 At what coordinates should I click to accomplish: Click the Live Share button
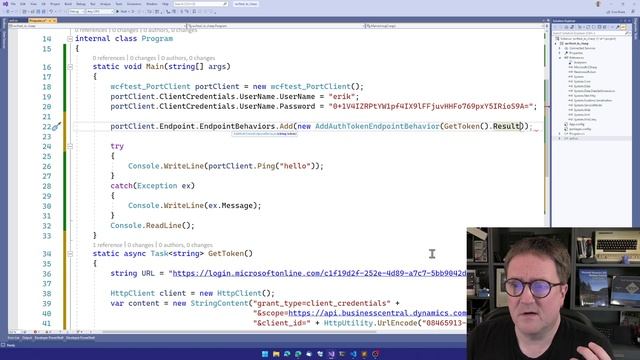click(x=616, y=12)
